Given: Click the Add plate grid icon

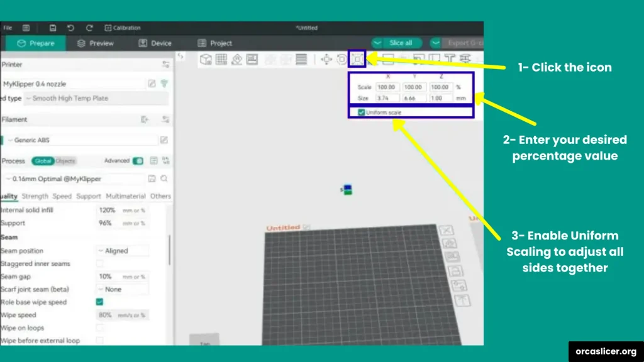Looking at the screenshot, I should (x=221, y=59).
